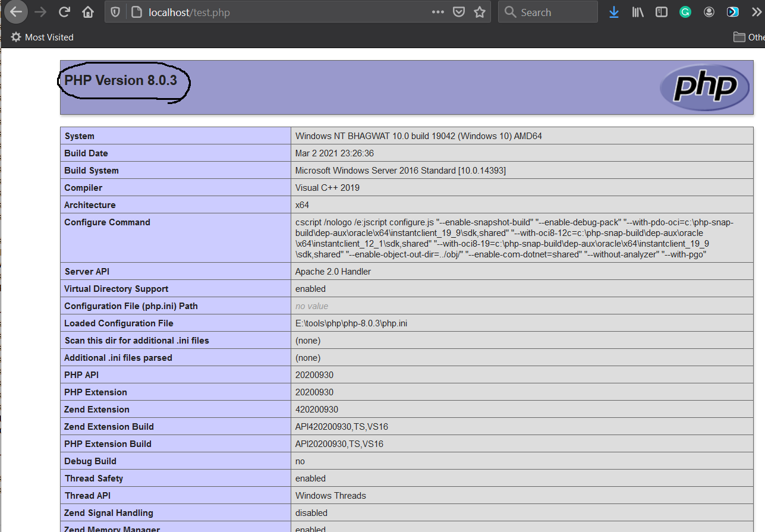This screenshot has height=532, width=765.
Task: Select the Visual C++ 2019 value
Action: tap(328, 188)
